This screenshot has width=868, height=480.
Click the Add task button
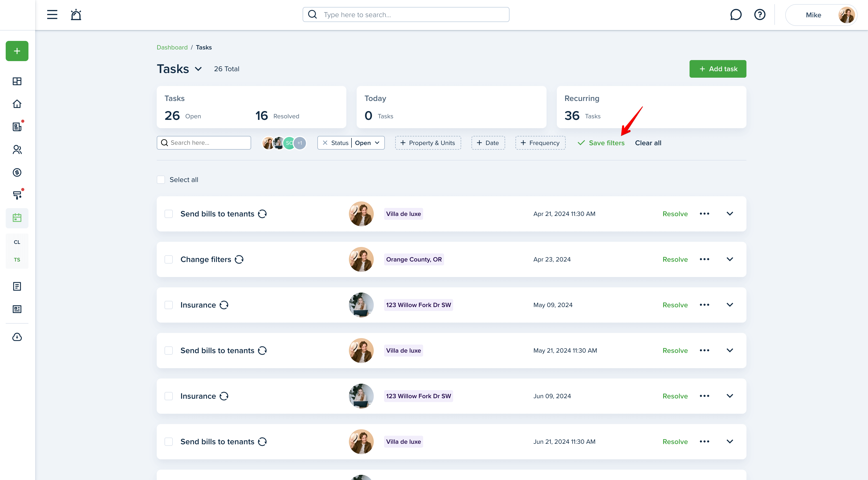[x=718, y=69]
